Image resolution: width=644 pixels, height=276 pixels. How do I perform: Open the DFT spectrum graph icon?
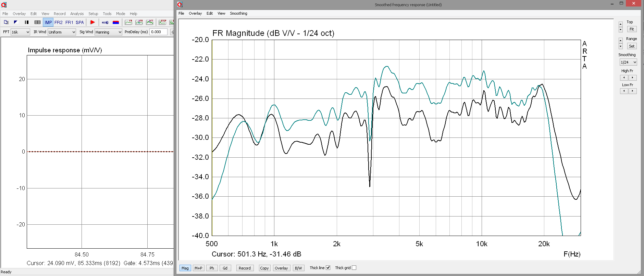(x=150, y=22)
